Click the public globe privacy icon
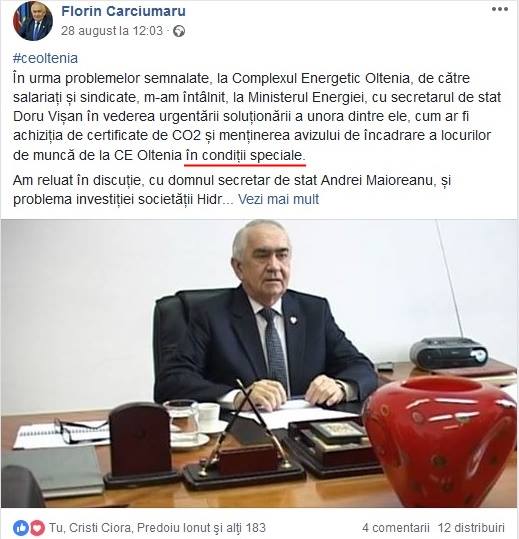Image resolution: width=519 pixels, height=539 pixels. pyautogui.click(x=179, y=31)
